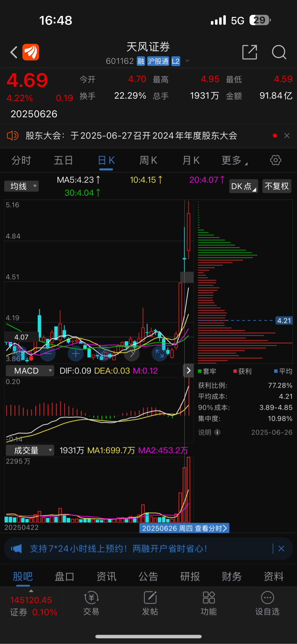Tap the 4.21 average cost marker
Screen dimensions: 297x644
(284, 321)
